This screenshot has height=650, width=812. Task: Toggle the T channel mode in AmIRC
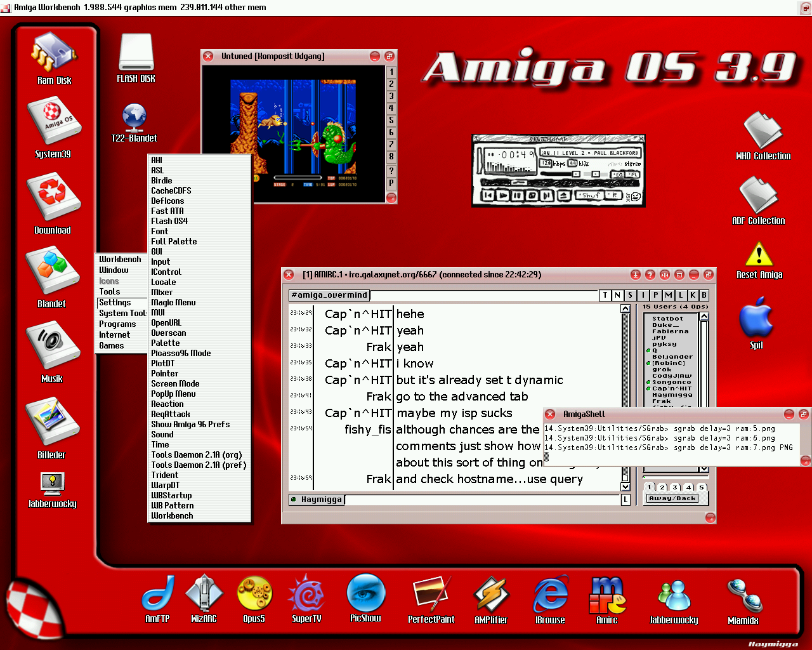point(605,295)
